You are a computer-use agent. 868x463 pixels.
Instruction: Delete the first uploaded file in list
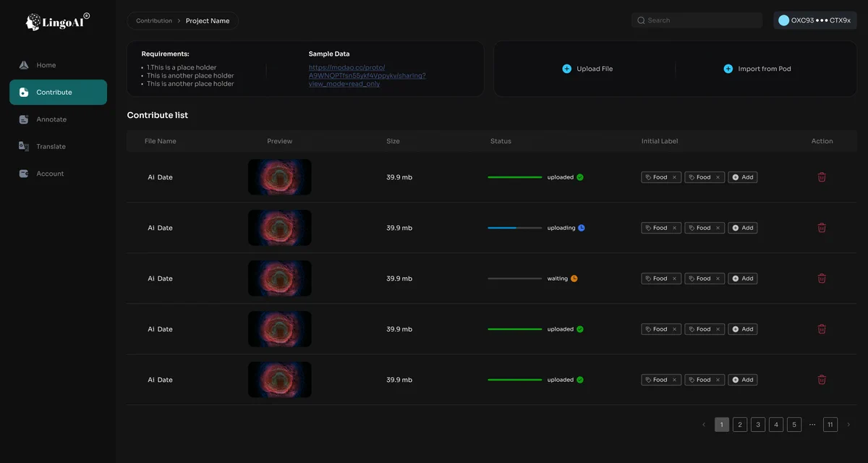[822, 177]
